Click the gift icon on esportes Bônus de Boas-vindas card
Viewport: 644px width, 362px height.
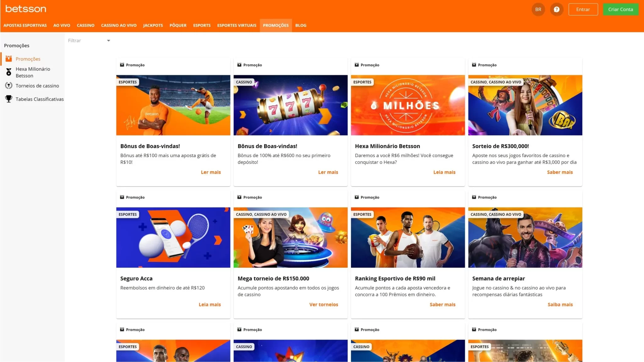point(122,65)
